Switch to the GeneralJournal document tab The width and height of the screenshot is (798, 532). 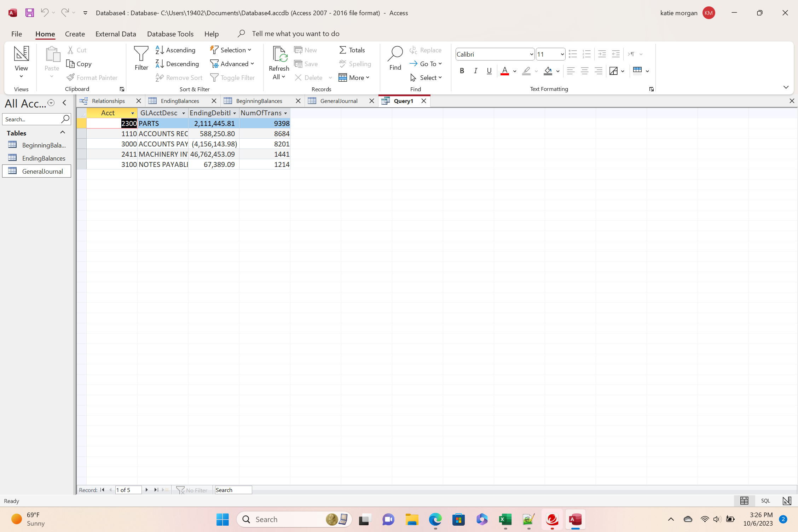tap(339, 101)
